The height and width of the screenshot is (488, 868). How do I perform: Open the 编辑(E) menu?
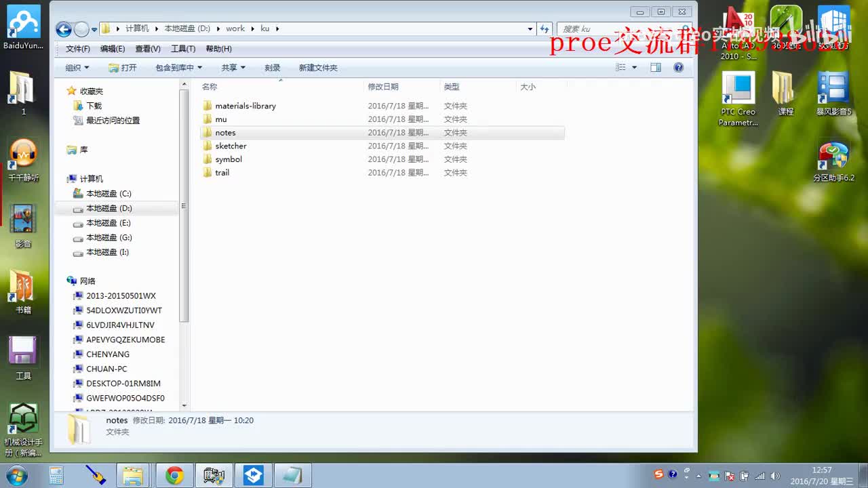[113, 49]
